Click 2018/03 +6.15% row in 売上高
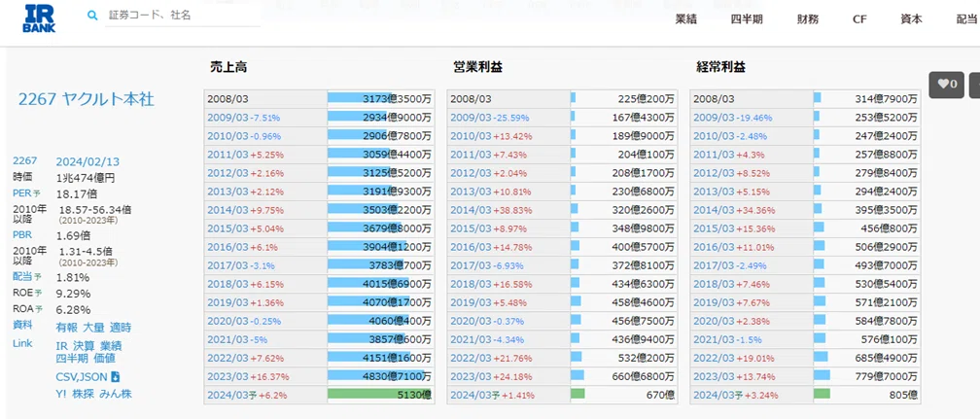 click(x=319, y=284)
